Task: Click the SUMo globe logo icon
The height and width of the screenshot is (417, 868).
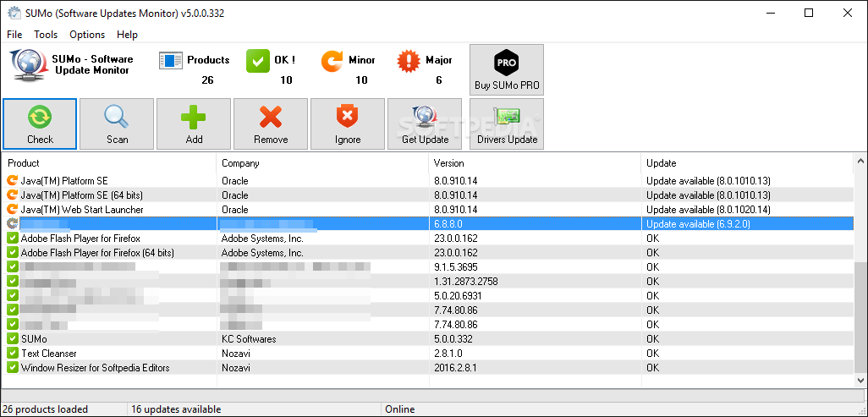Action: [27, 66]
